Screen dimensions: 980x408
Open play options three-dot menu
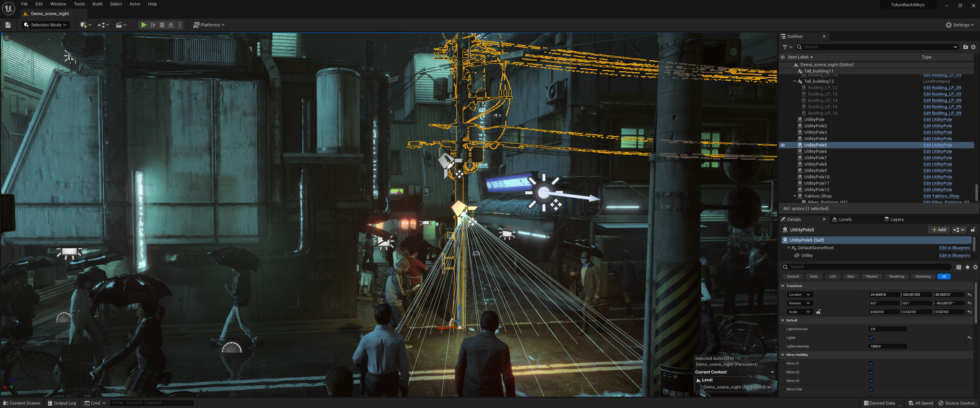coord(180,25)
